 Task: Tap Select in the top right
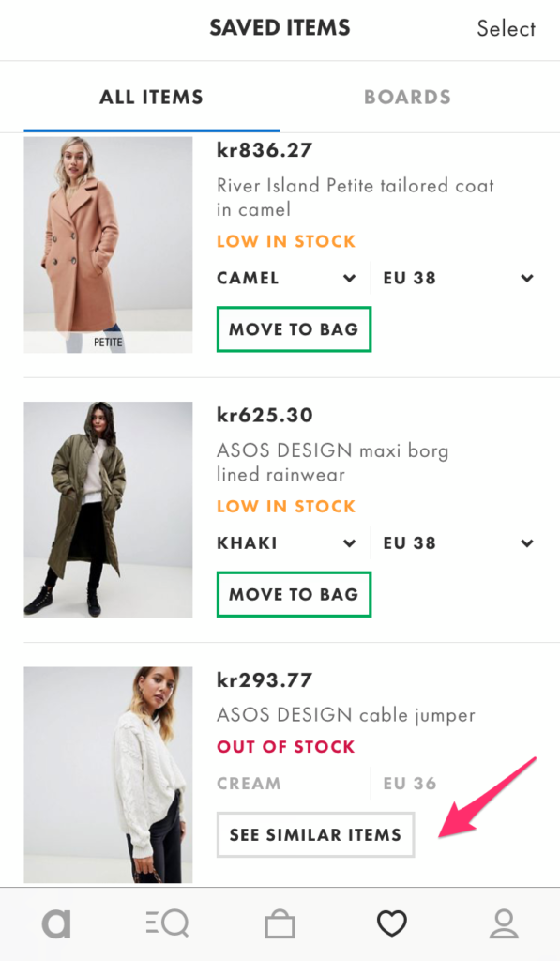[506, 29]
